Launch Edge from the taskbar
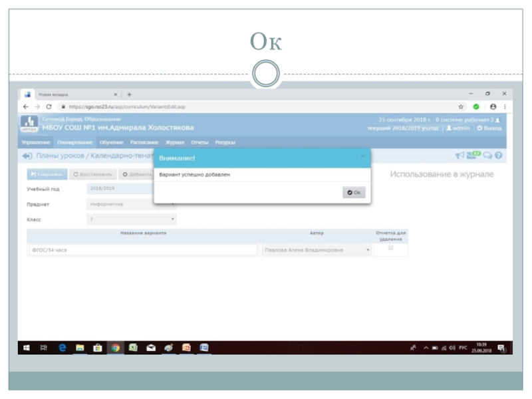Image resolution: width=532 pixels, height=399 pixels. click(62, 348)
